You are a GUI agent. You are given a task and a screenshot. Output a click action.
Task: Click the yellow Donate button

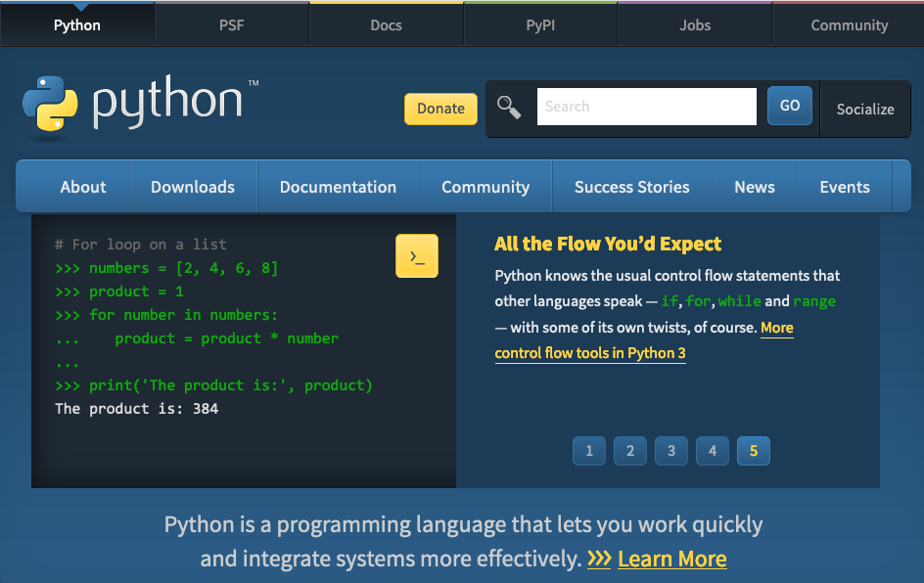point(440,109)
